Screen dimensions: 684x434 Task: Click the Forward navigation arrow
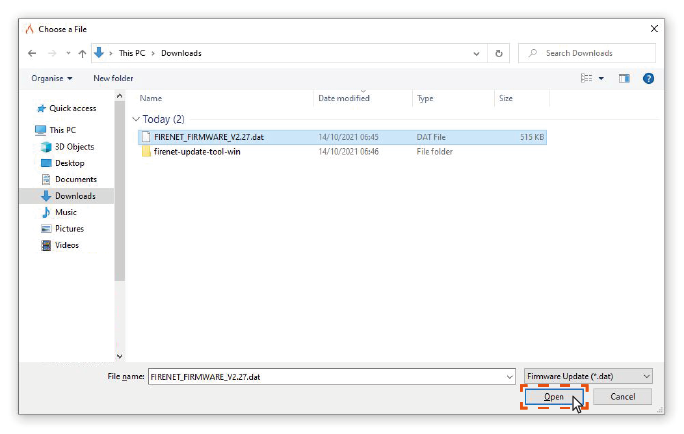tap(52, 53)
